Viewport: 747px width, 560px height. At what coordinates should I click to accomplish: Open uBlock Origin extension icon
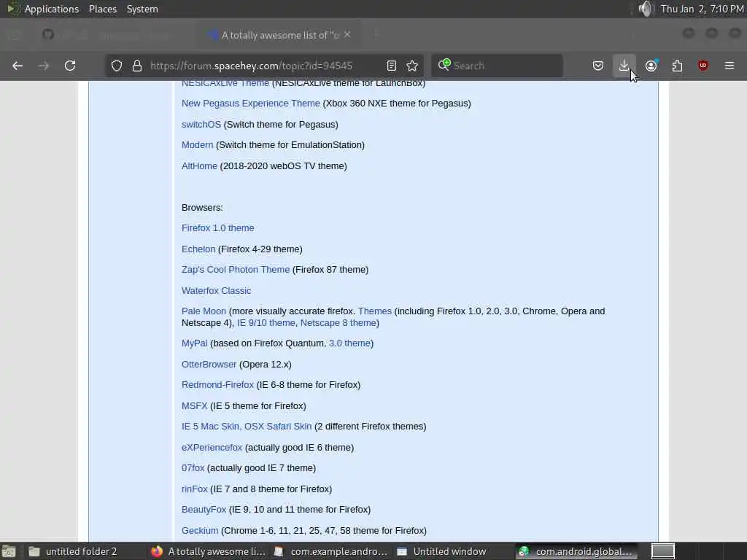tap(703, 66)
